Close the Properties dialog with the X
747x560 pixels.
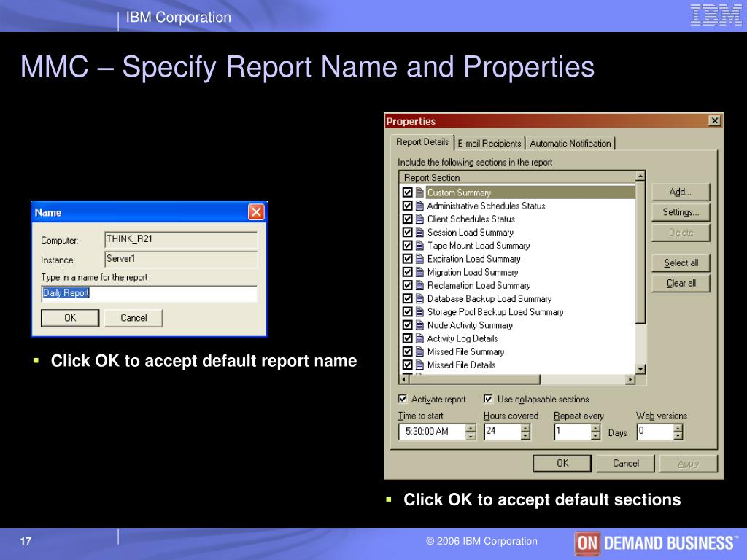pyautogui.click(x=715, y=121)
